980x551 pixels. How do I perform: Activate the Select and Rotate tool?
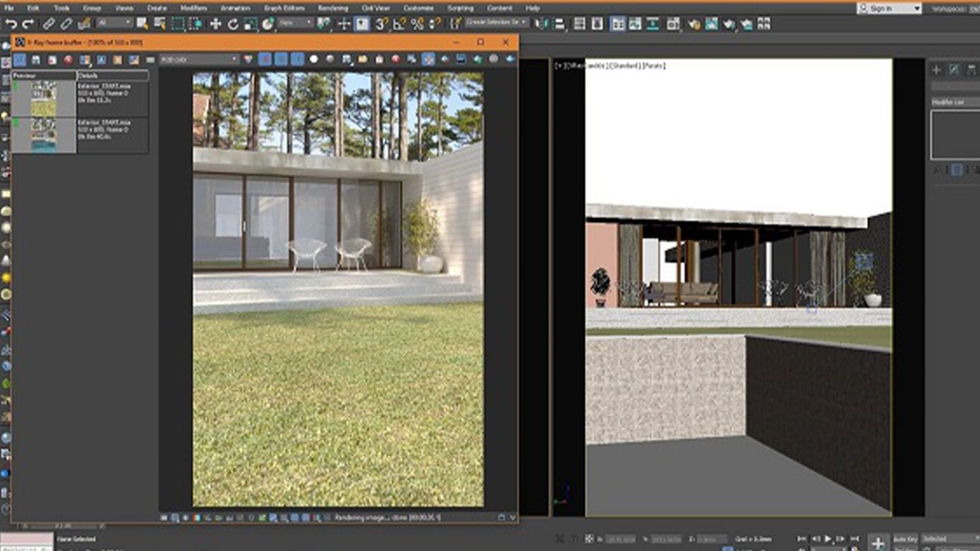click(233, 24)
